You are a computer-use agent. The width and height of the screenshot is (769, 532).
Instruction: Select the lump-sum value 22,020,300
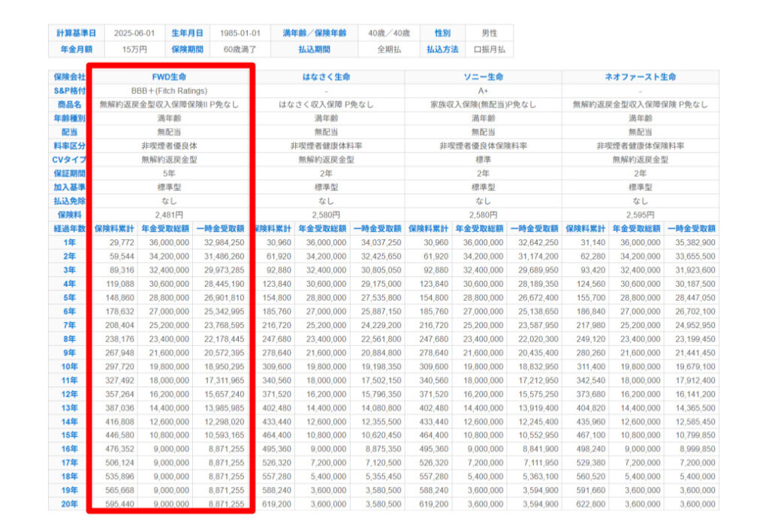(x=538, y=339)
